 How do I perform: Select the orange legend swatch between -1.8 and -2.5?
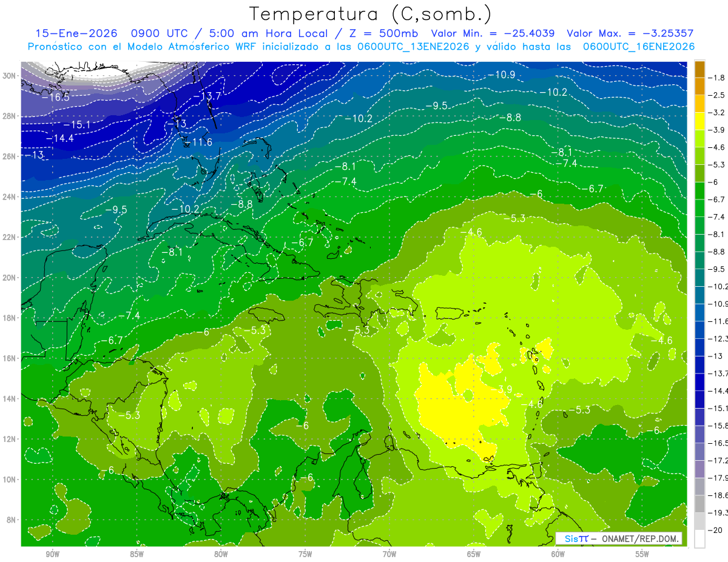pyautogui.click(x=699, y=87)
